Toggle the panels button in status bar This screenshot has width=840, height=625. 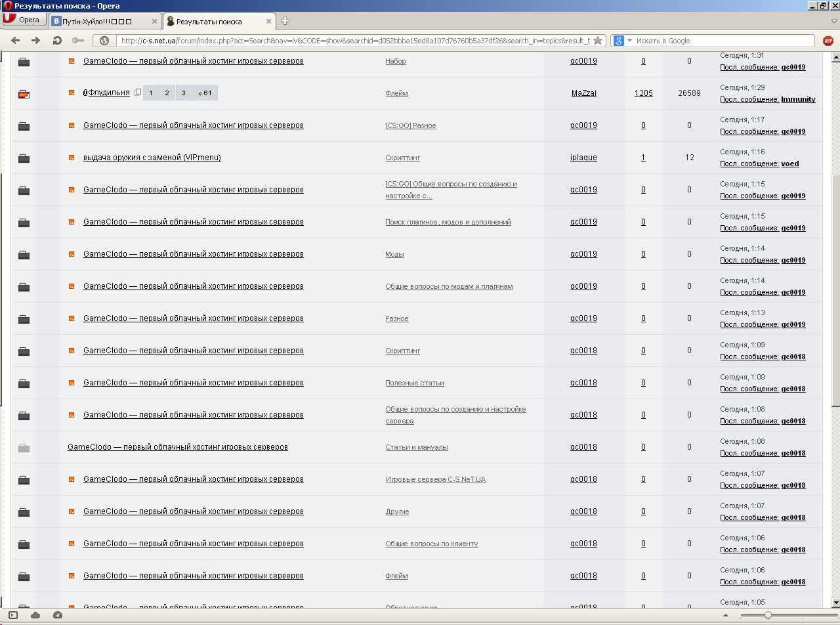coord(13,615)
